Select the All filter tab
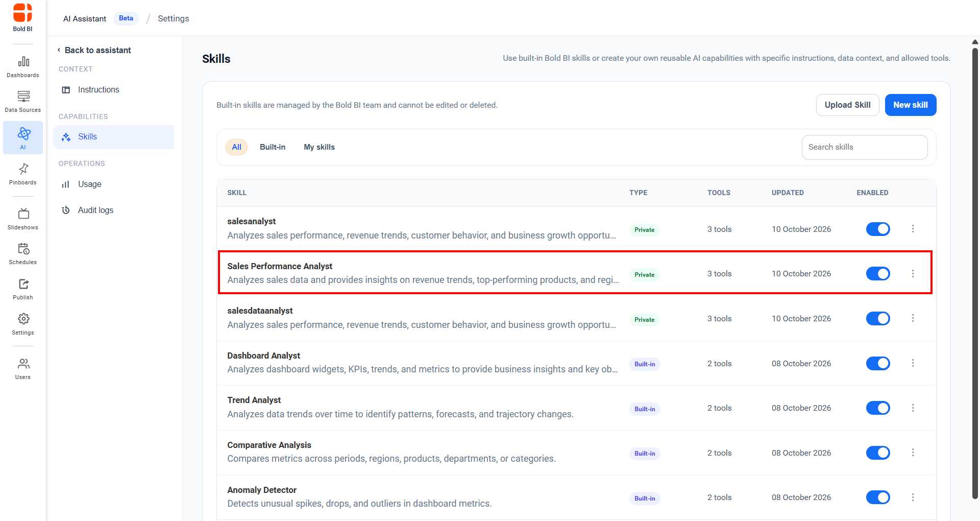 click(x=236, y=147)
